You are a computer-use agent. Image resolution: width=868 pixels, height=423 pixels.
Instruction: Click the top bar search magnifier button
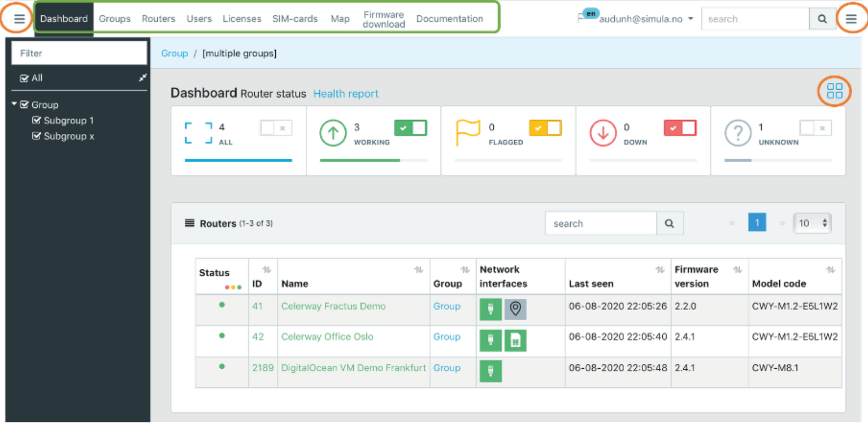click(x=822, y=19)
